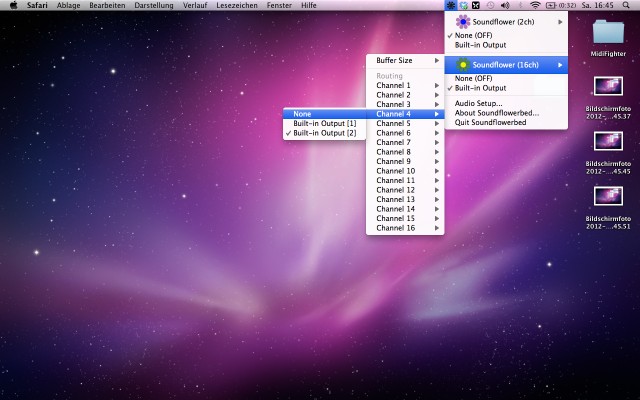The image size is (640, 400).
Task: Route Channel 4 to Built-in Output [1]
Action: (324, 123)
